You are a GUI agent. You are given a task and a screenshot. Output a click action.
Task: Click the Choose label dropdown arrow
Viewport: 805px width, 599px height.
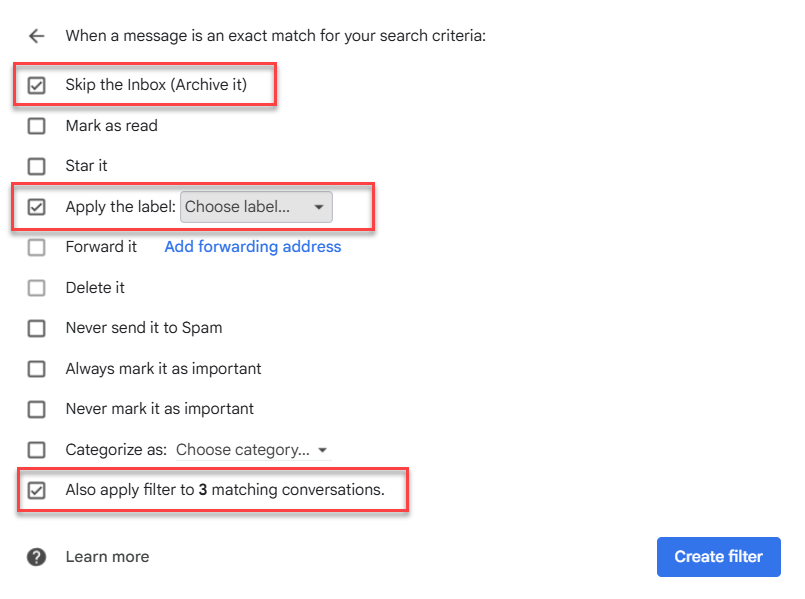coord(318,208)
